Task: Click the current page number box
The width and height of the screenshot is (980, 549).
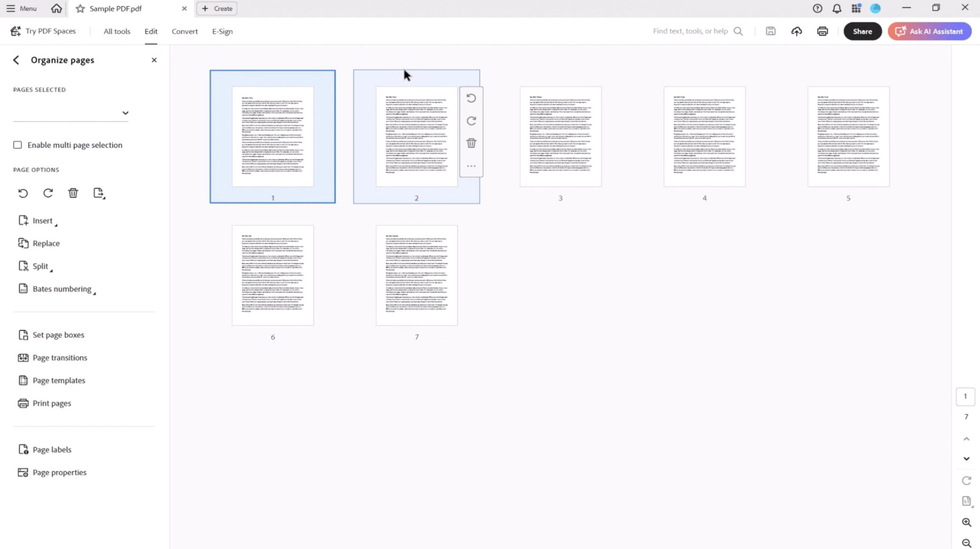Action: click(x=965, y=396)
